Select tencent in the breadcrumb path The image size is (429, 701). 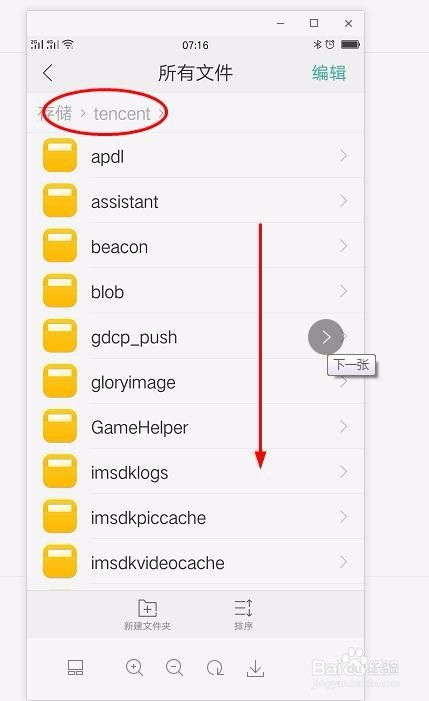point(122,114)
